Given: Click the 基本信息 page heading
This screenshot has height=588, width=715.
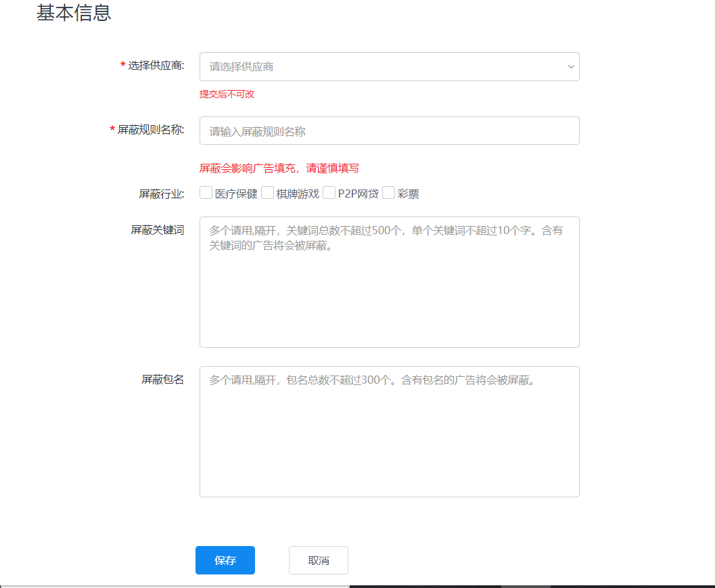Looking at the screenshot, I should tap(74, 12).
